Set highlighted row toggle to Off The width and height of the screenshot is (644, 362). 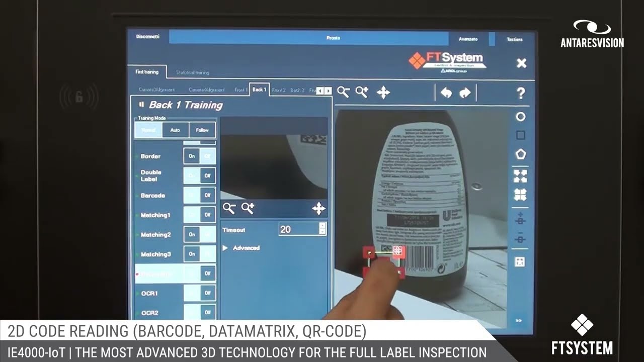[x=207, y=274]
